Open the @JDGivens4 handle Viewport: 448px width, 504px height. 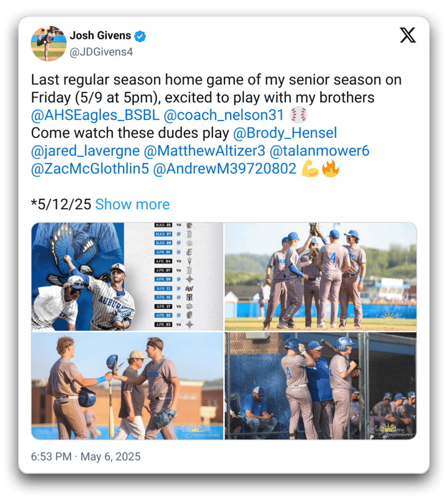click(101, 52)
